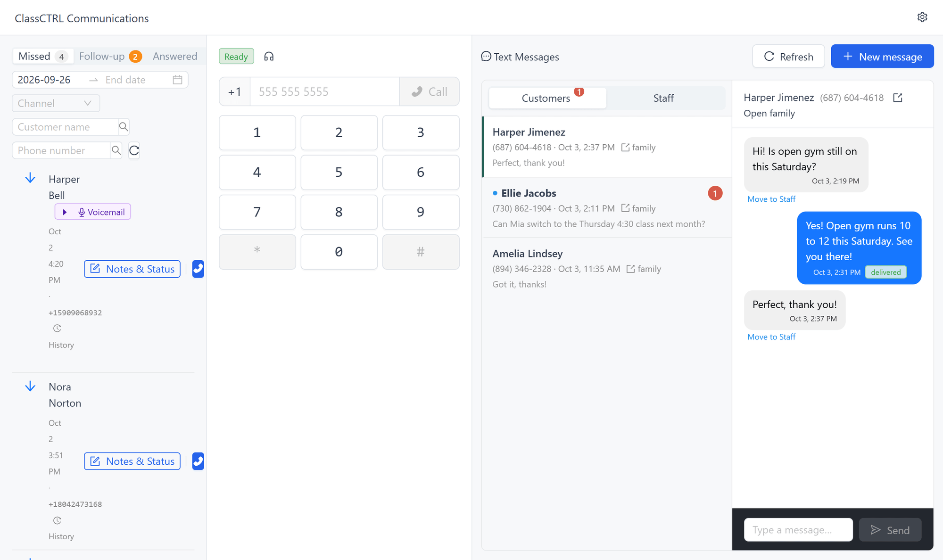Reset call filters with reload icon
The width and height of the screenshot is (943, 560).
point(134,150)
